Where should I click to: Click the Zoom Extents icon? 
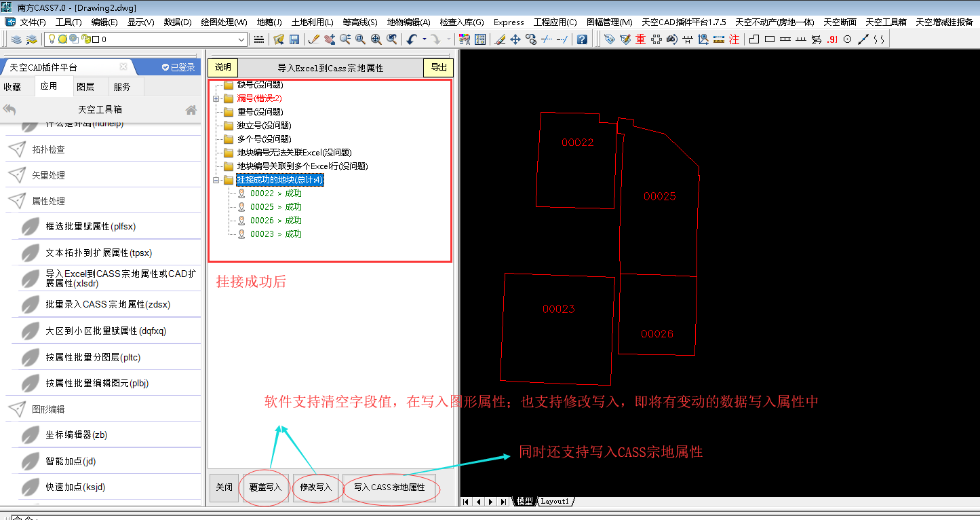(376, 39)
